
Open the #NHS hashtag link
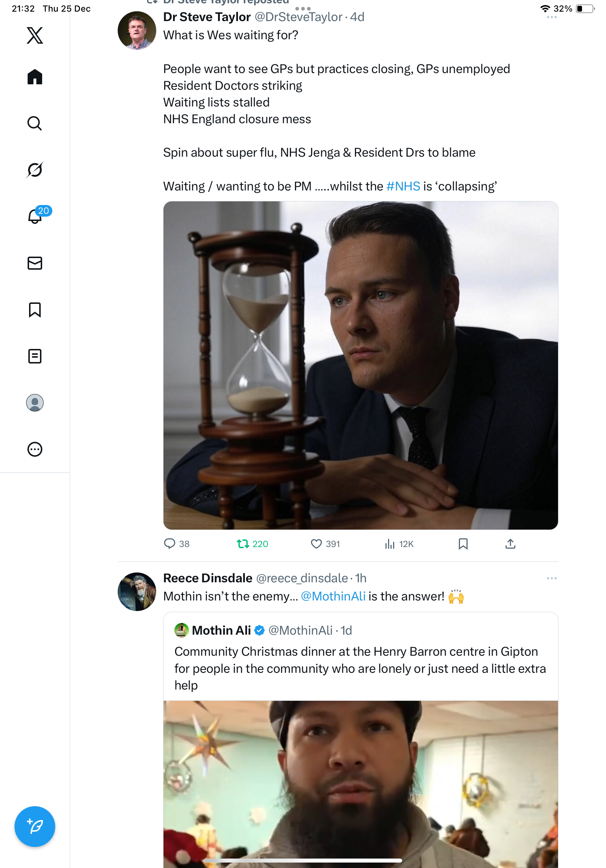tap(403, 186)
